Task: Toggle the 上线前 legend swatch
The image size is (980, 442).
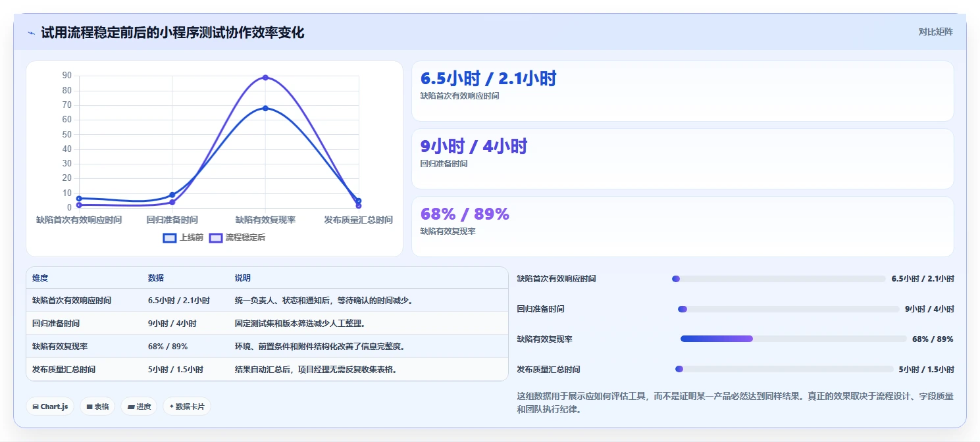Action: click(170, 237)
